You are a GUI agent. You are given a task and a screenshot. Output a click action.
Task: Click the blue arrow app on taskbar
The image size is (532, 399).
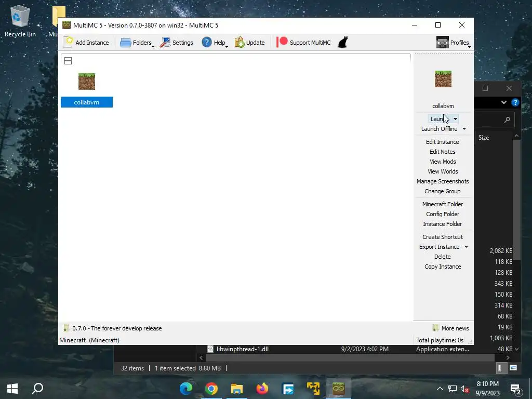(288, 389)
